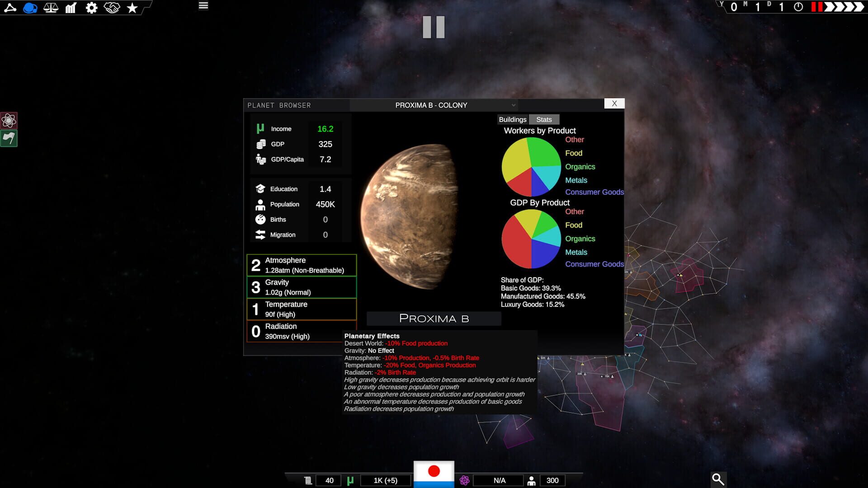Open the planet browser globe icon
868x488 pixels.
(29, 7)
